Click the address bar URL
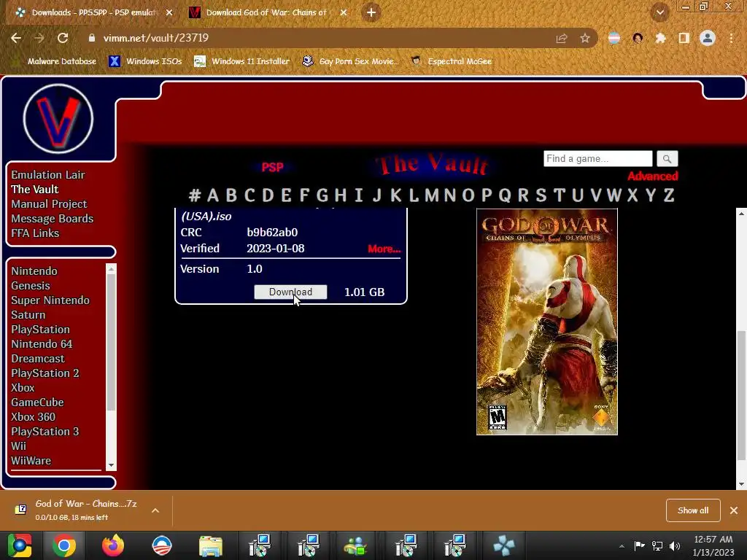This screenshot has width=747, height=560. [156, 38]
